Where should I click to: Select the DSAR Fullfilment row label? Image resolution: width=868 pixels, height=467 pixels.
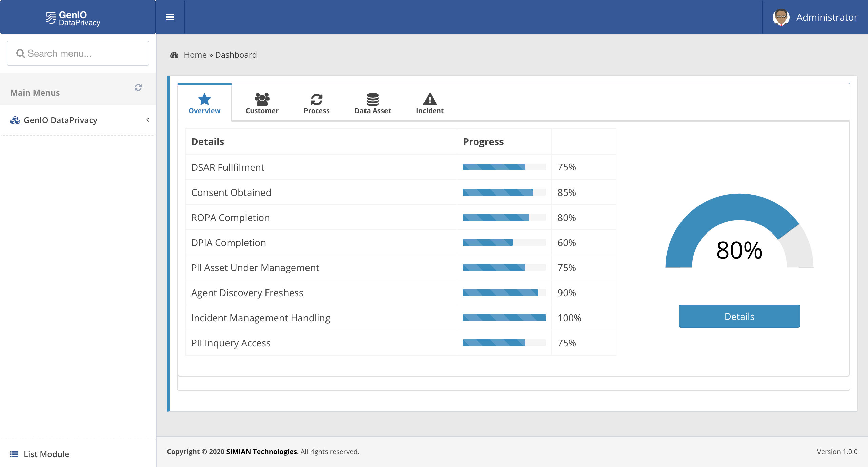point(228,167)
